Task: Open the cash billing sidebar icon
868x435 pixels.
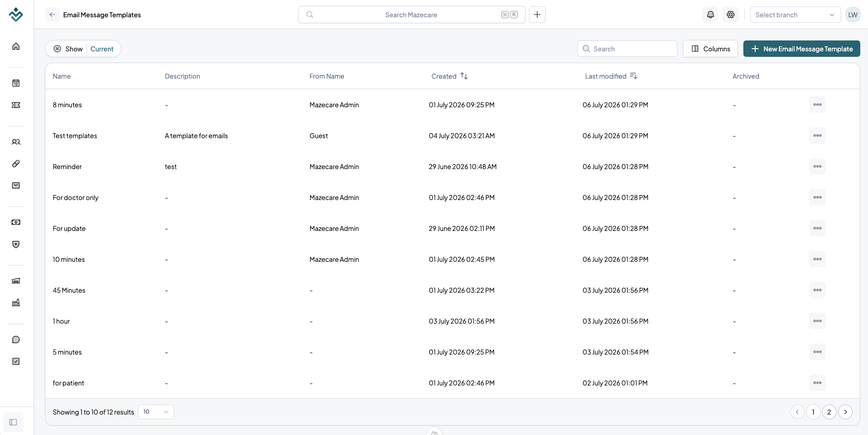Action: (16, 222)
